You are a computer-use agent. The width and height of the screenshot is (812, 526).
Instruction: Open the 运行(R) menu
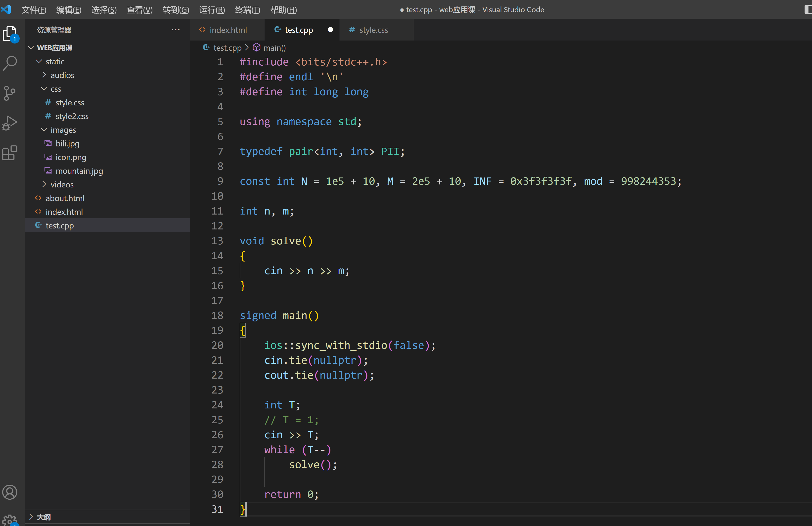(212, 9)
